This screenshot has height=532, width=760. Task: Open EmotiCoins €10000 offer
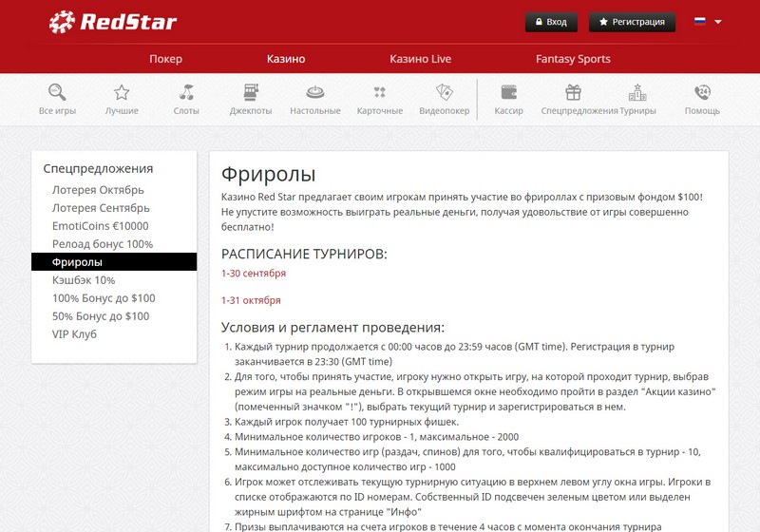[101, 226]
